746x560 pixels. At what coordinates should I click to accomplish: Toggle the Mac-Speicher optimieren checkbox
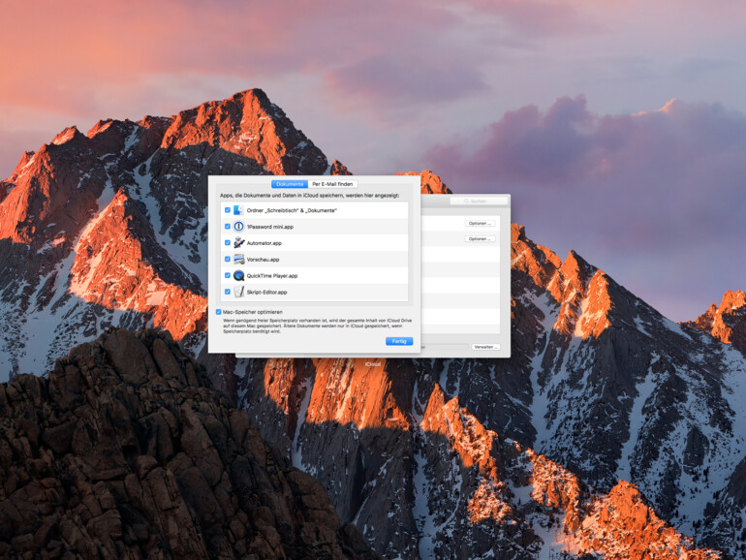[218, 312]
